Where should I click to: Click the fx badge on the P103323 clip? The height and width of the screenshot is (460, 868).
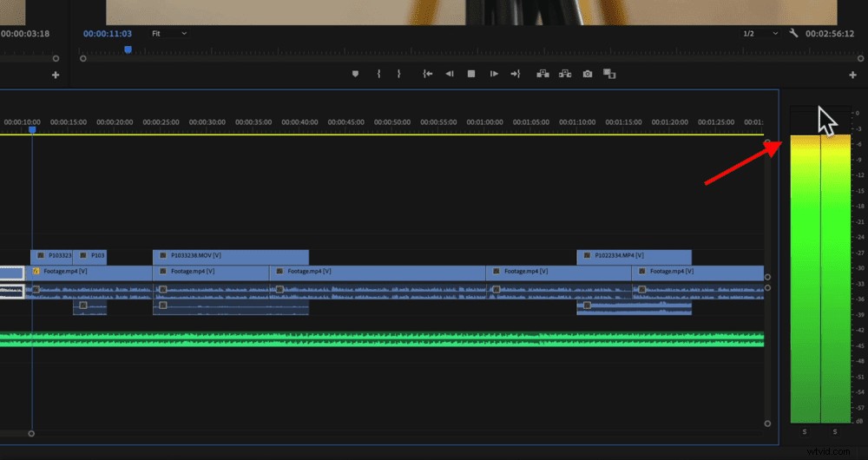(41, 256)
